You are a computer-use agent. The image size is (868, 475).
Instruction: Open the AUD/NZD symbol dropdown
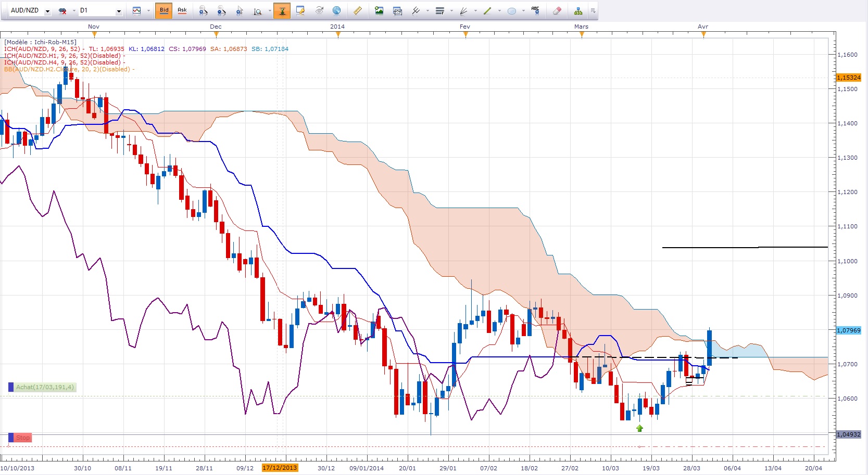coord(47,11)
